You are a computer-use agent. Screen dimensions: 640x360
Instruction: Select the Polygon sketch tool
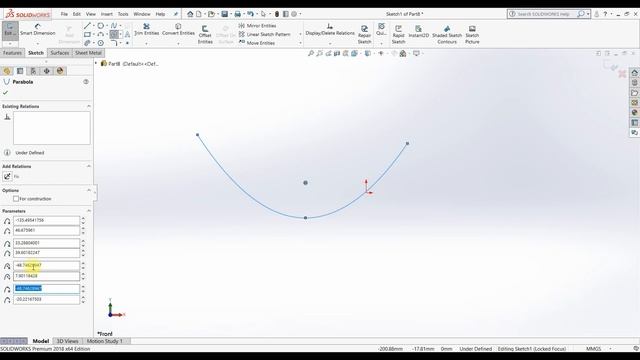pos(100,43)
